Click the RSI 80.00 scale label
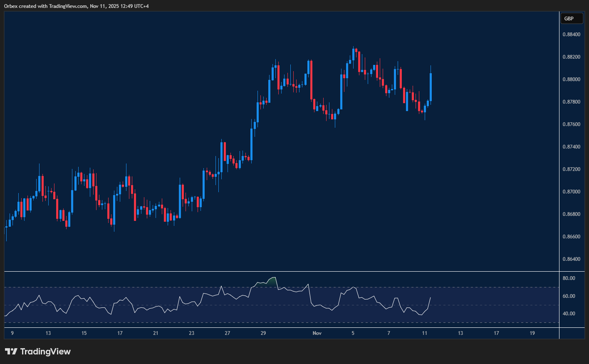This screenshot has height=364, width=589. click(x=569, y=278)
